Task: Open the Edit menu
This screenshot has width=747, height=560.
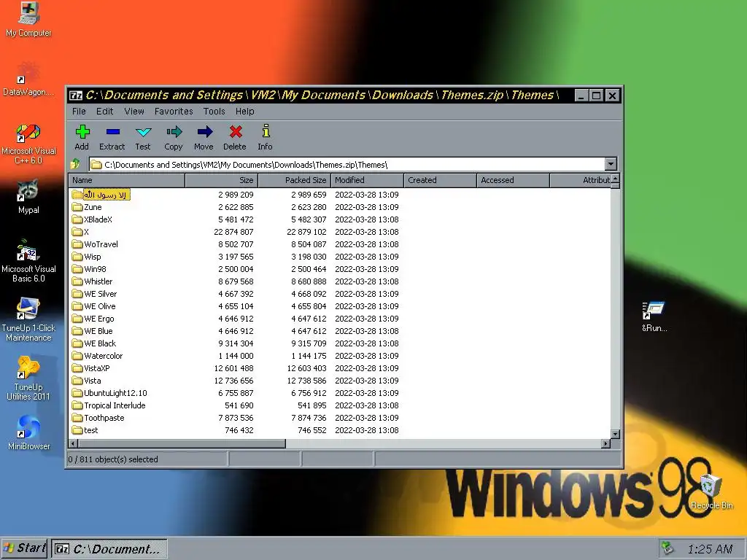Action: click(105, 112)
